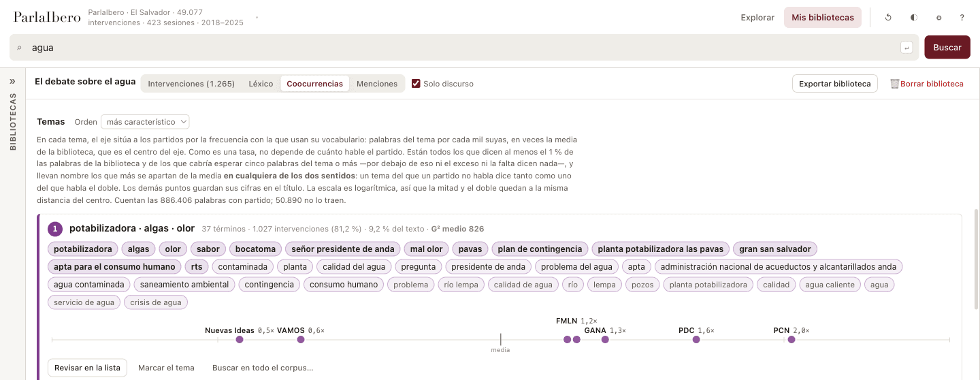Click the 'consumo humano' chip
The image size is (980, 380).
pos(344,285)
